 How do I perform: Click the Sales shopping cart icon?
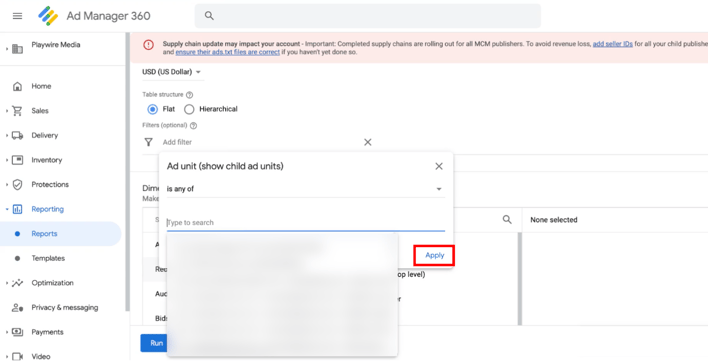pos(17,111)
